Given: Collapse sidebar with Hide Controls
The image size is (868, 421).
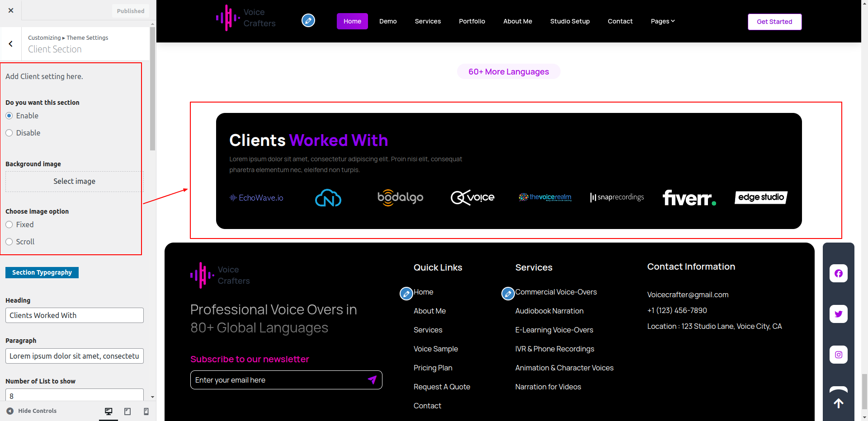Looking at the screenshot, I should pyautogui.click(x=32, y=411).
